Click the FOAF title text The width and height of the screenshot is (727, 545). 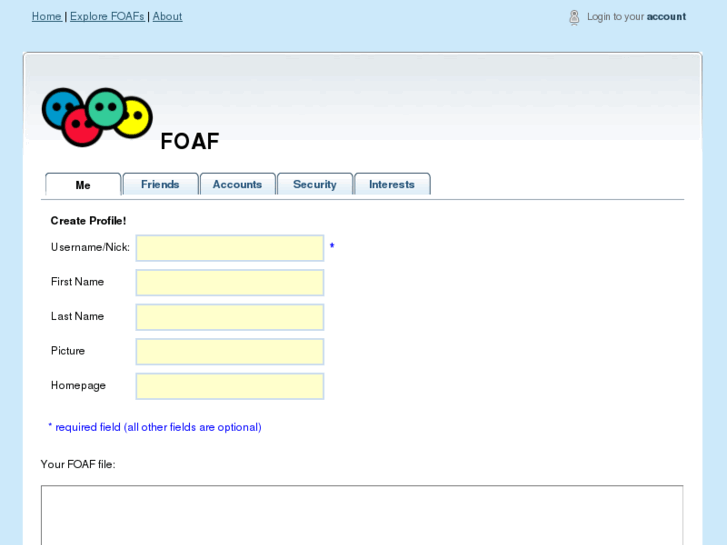(190, 141)
